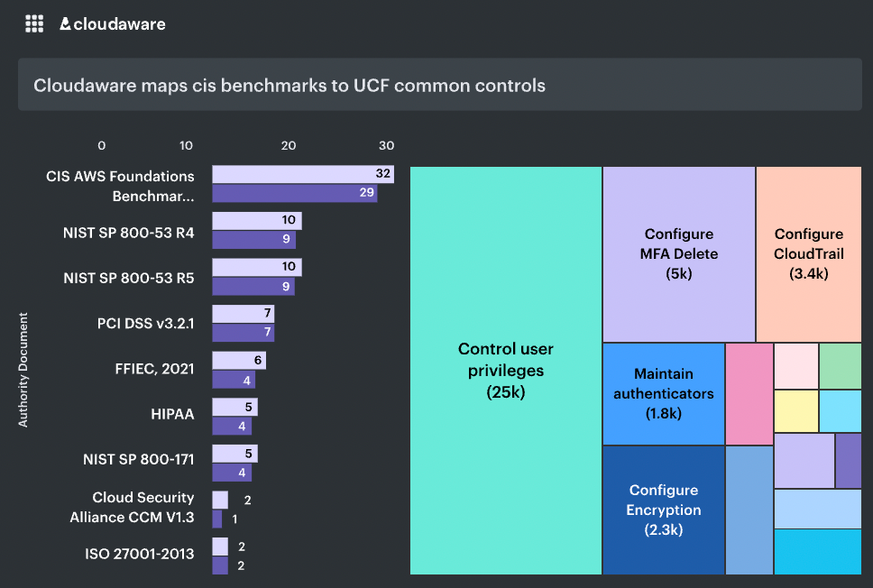This screenshot has height=588, width=873.
Task: Click the light PCI DSS v3.2.1 bar
Action: click(x=244, y=314)
